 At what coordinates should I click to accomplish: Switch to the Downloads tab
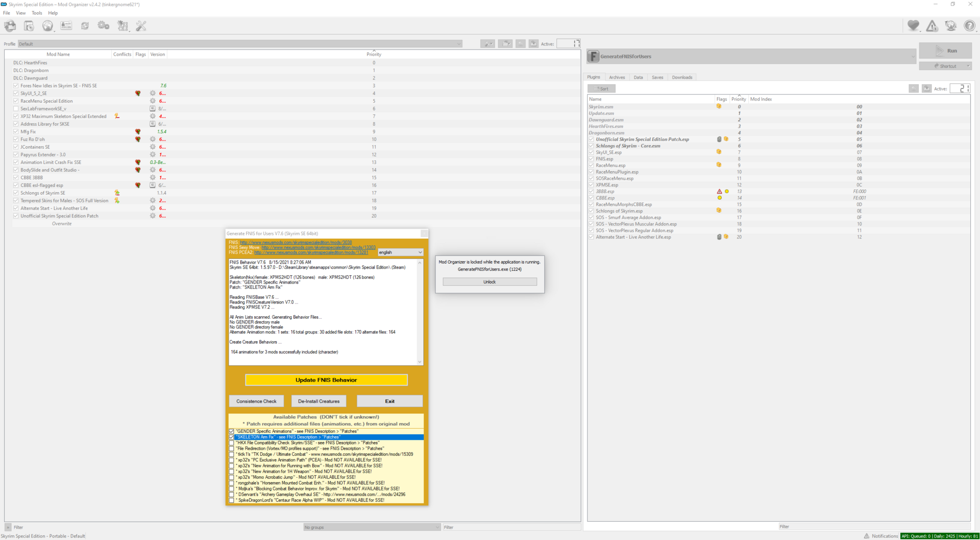point(682,77)
